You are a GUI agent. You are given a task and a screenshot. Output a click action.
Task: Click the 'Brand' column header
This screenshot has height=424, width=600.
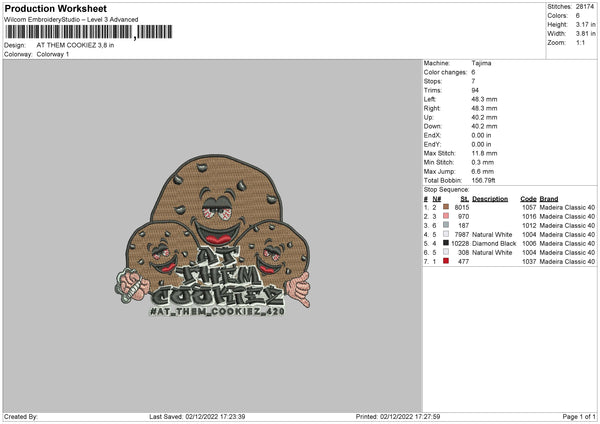tap(549, 199)
